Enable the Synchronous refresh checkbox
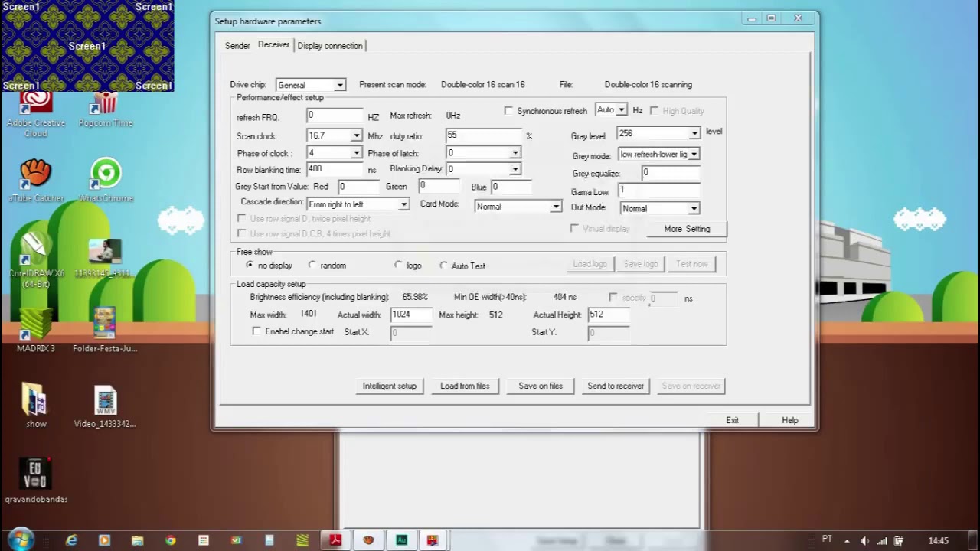 tap(509, 111)
